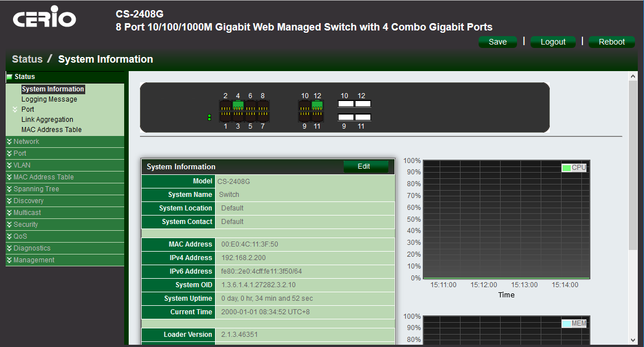Click the green flag icon next to Status
The width and height of the screenshot is (644, 347).
click(10, 77)
